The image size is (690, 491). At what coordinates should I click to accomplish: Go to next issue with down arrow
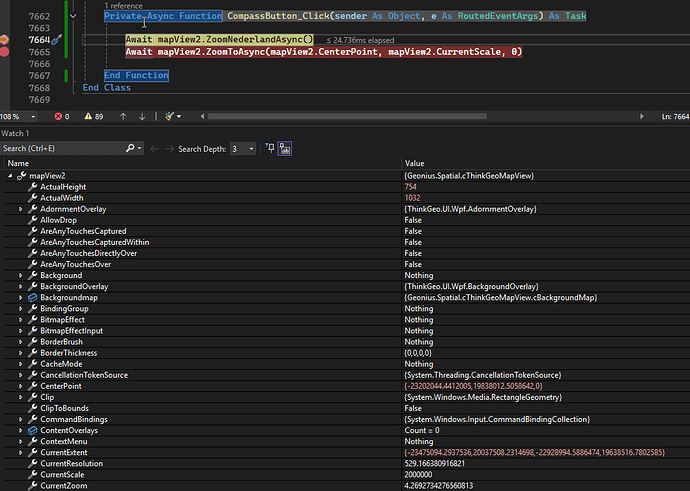coord(142,117)
